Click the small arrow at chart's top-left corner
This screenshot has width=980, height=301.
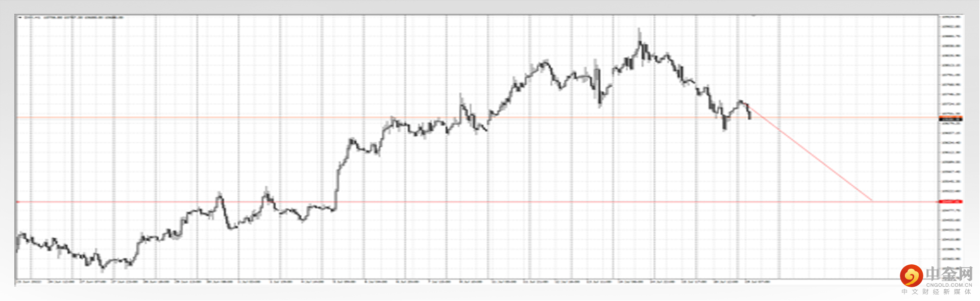pos(20,18)
